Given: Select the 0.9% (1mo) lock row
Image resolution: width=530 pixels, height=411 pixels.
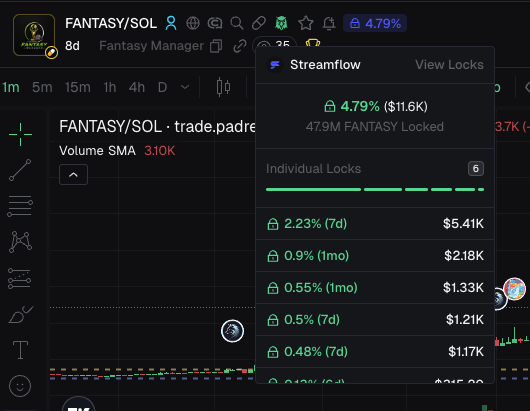Looking at the screenshot, I should pos(375,256).
